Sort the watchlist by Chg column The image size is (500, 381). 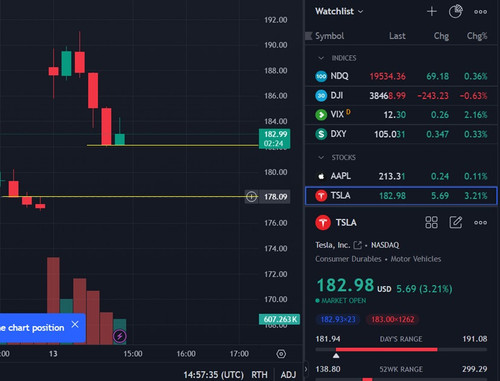tap(441, 36)
